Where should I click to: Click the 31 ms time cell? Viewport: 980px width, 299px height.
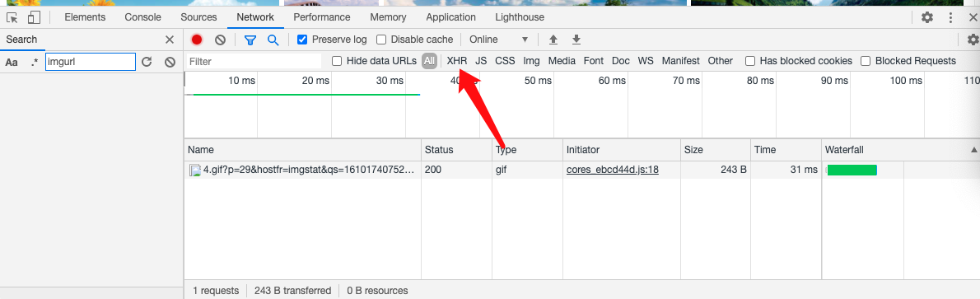point(786,170)
